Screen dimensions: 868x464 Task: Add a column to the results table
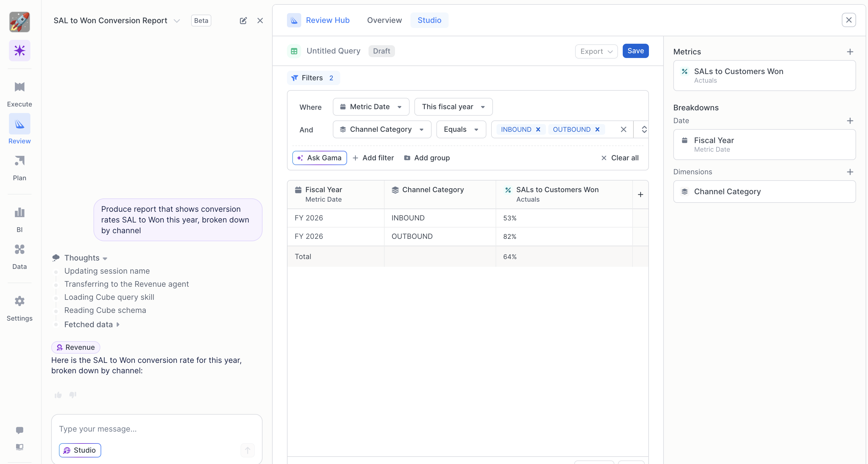(640, 194)
